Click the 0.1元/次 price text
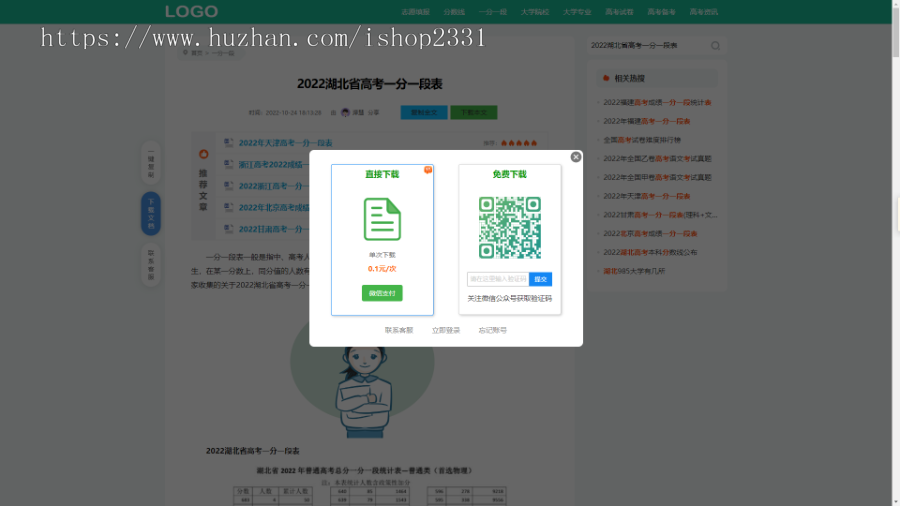 tap(382, 268)
